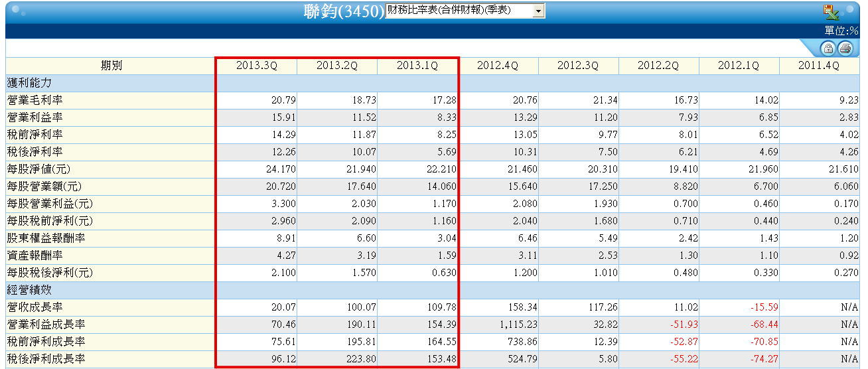Click the 單位:% label
The width and height of the screenshot is (868, 369).
(841, 31)
